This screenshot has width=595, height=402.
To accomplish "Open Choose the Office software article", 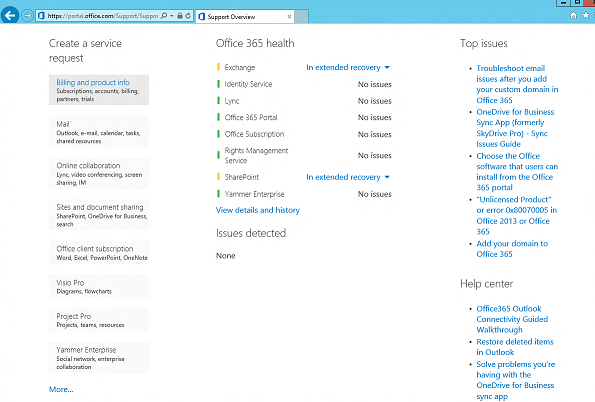I will click(x=517, y=172).
